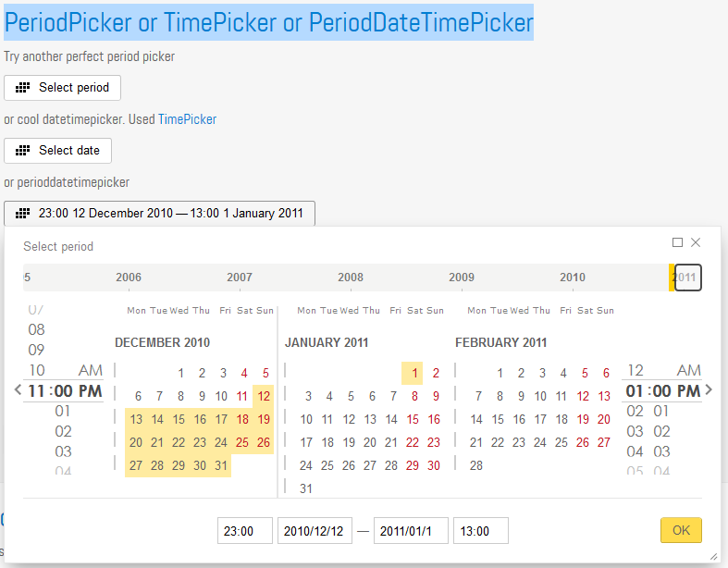Choose February 14 in the 2011 calendar

476,419
